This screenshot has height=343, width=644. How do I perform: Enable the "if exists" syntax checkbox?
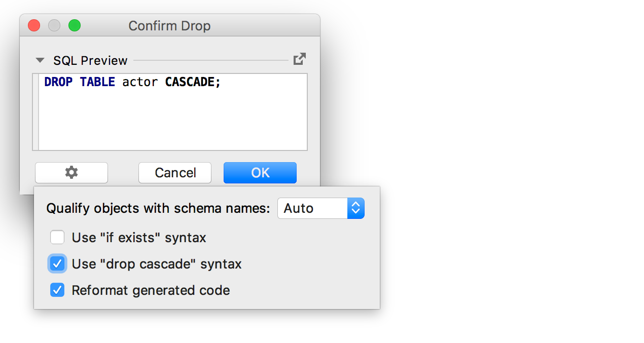[x=57, y=237]
